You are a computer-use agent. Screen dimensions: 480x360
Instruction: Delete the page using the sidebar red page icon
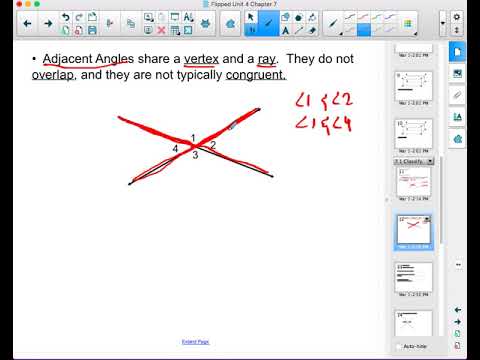coord(458,346)
